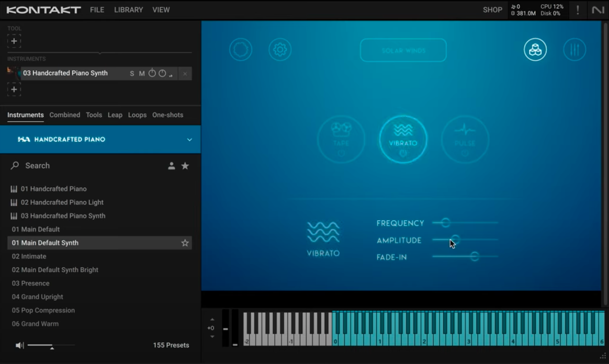Viewport: 609px width, 364px height.
Task: Open the SHOP link
Action: [492, 10]
